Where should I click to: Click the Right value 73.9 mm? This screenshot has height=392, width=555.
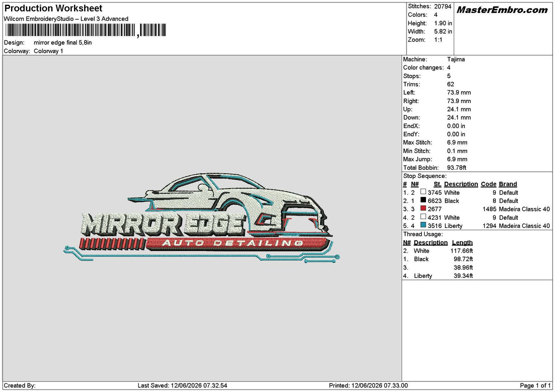(x=459, y=101)
